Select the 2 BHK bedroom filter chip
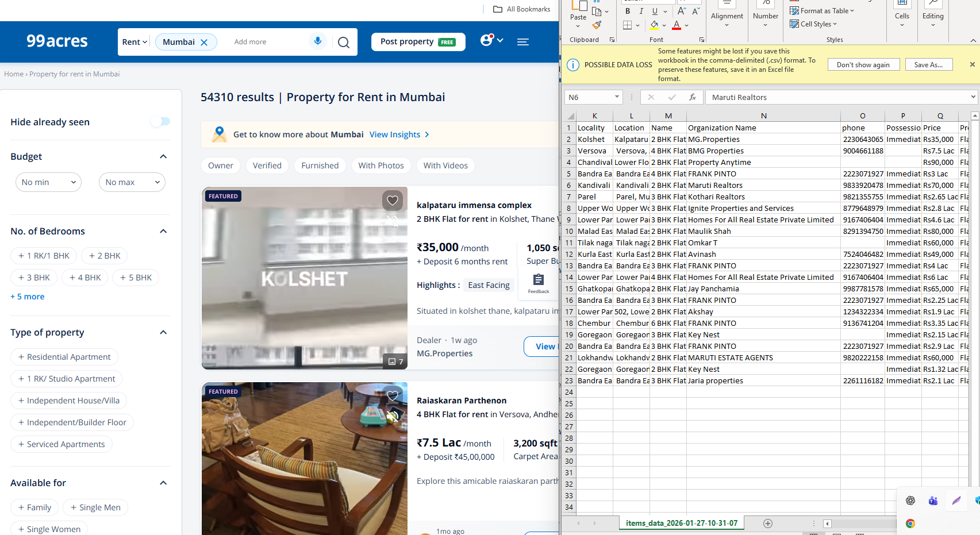 [105, 256]
